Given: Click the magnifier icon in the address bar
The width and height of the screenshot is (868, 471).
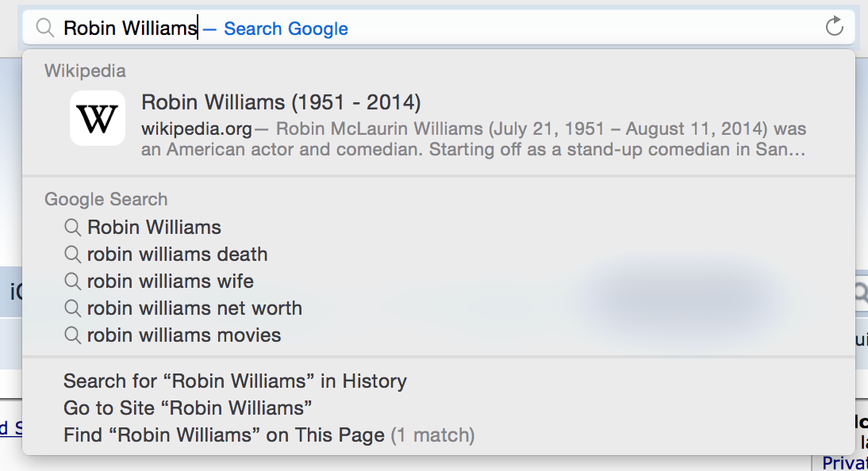Looking at the screenshot, I should 46,29.
